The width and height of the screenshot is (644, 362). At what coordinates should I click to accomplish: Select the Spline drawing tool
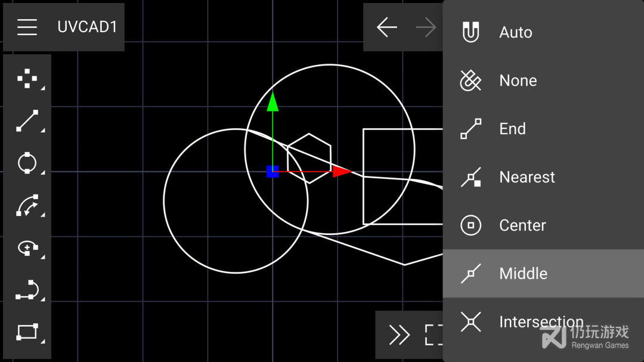(x=27, y=290)
